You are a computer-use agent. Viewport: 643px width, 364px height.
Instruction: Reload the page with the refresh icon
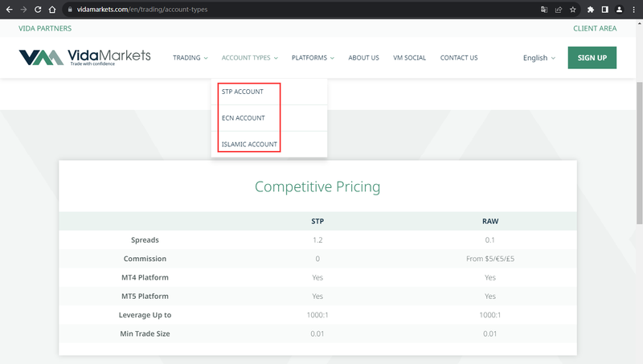[38, 10]
